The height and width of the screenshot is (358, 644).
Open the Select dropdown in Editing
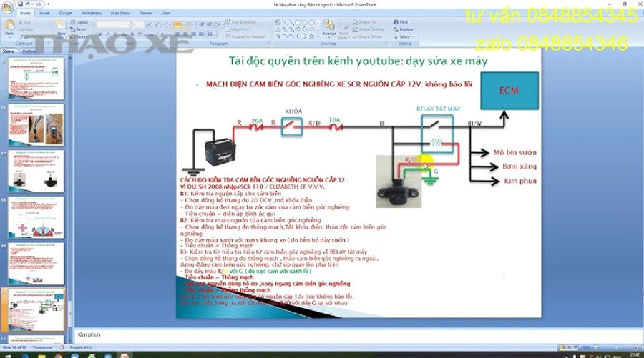click(x=404, y=36)
